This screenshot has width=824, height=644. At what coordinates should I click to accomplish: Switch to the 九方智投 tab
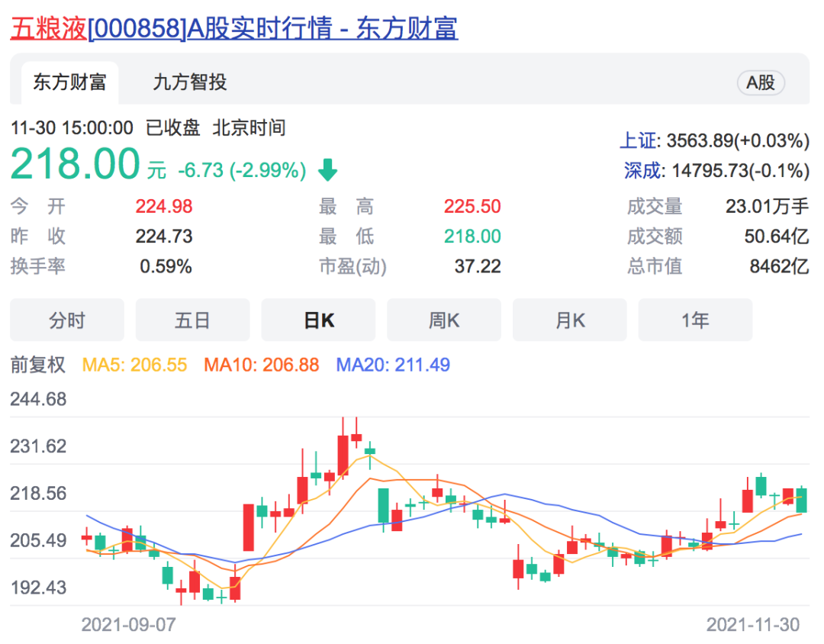[x=190, y=82]
